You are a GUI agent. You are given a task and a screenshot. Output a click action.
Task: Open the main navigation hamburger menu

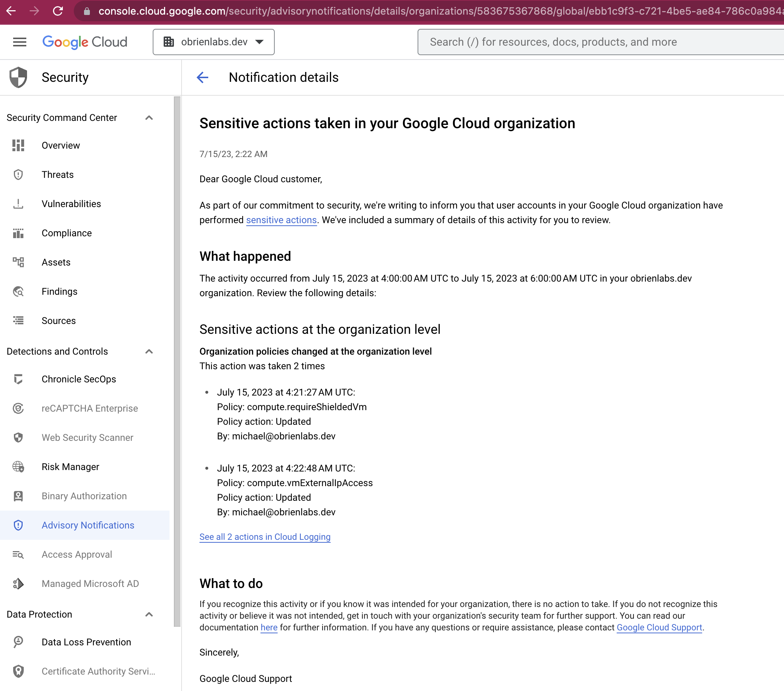pyautogui.click(x=20, y=42)
